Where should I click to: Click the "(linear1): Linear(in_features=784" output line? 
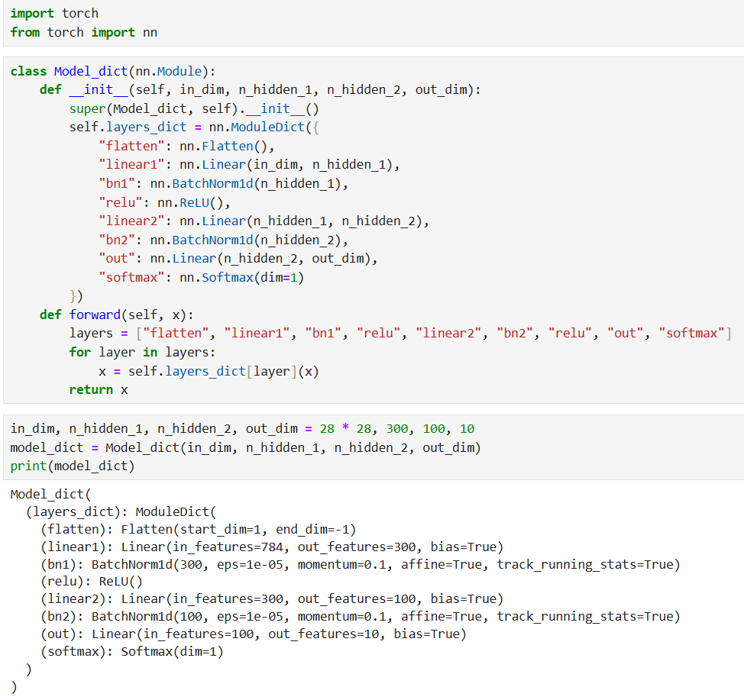tap(271, 547)
